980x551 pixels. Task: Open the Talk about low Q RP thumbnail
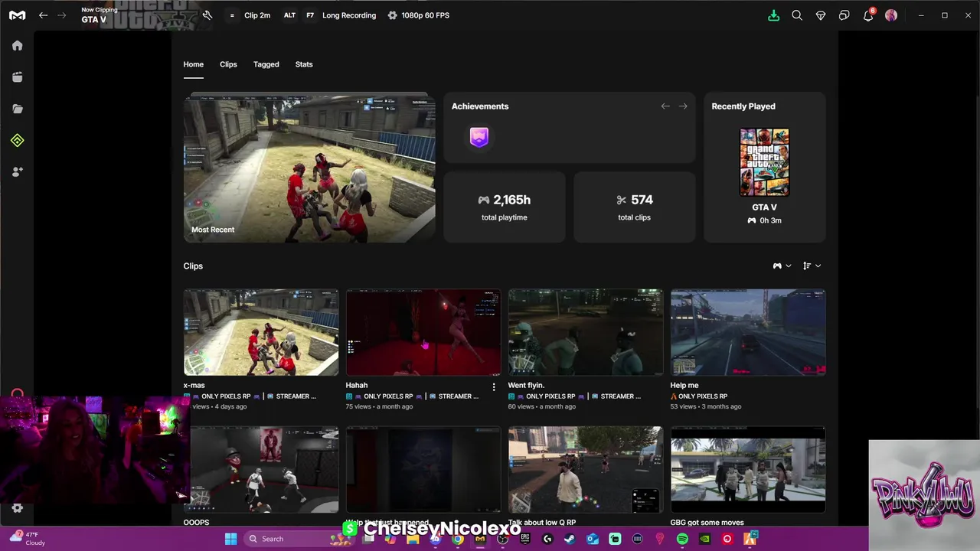coord(586,470)
